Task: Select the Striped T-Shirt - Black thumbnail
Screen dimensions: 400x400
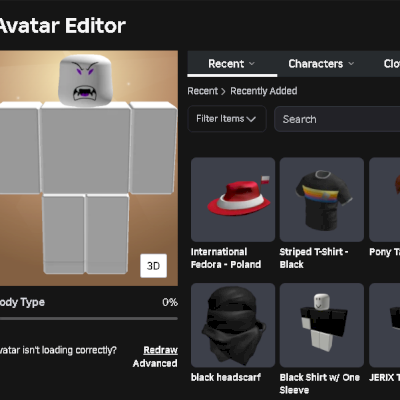Action: (x=322, y=200)
